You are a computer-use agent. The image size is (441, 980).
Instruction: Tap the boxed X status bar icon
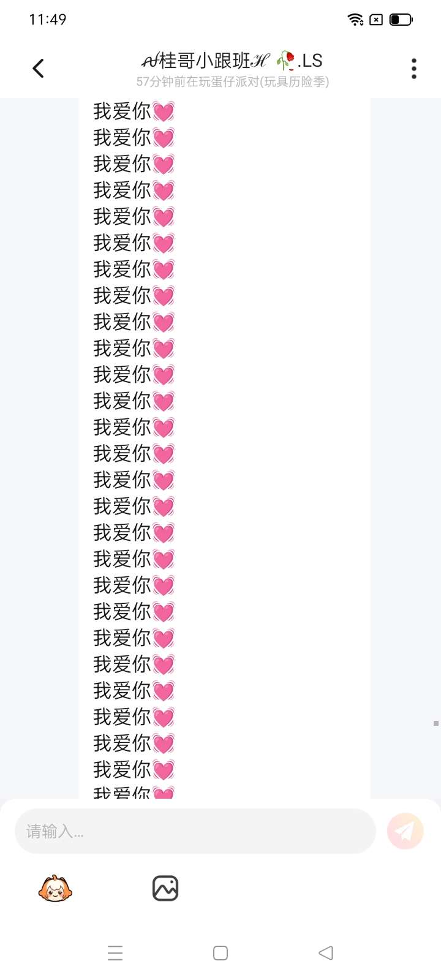point(377,20)
